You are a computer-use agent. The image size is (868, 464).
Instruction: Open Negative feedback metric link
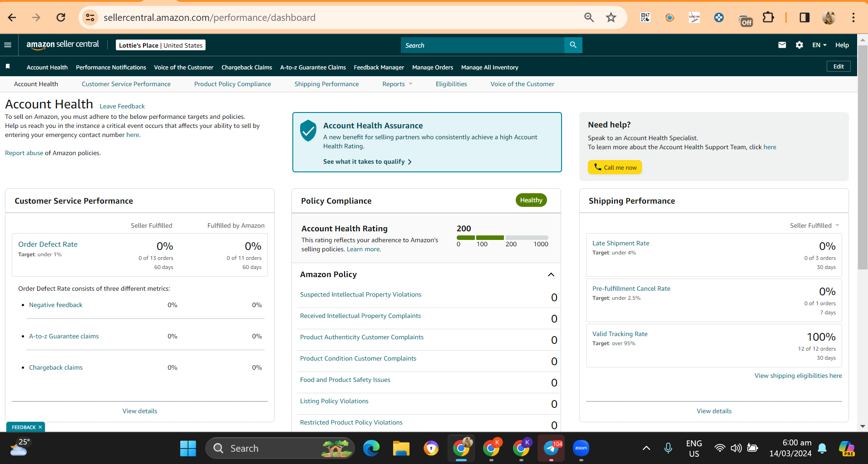point(56,305)
